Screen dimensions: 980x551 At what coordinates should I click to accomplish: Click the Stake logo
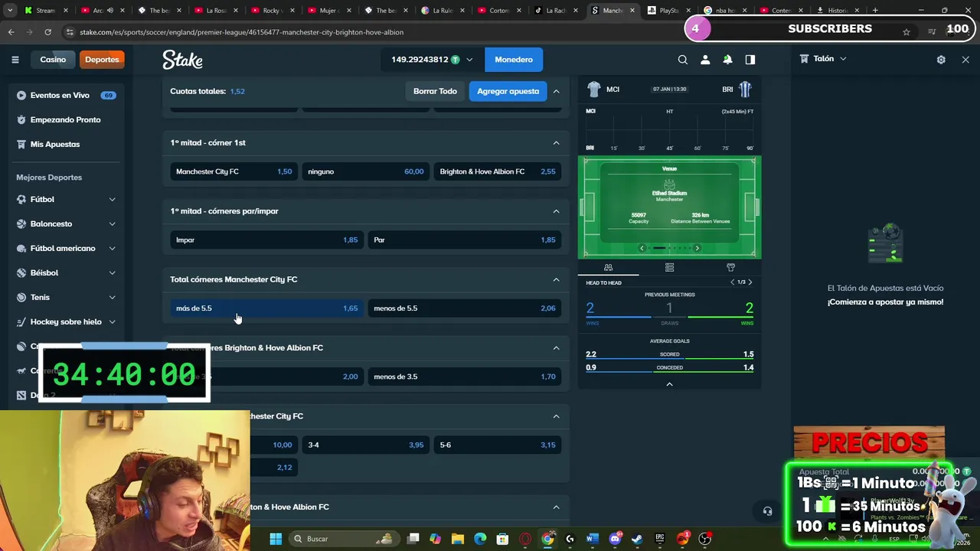(x=182, y=60)
